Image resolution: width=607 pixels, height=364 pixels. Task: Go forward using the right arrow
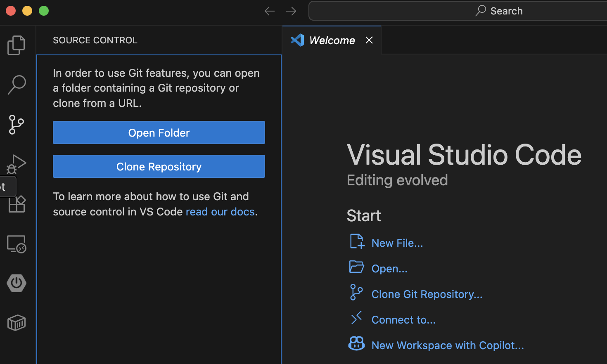[x=291, y=11]
